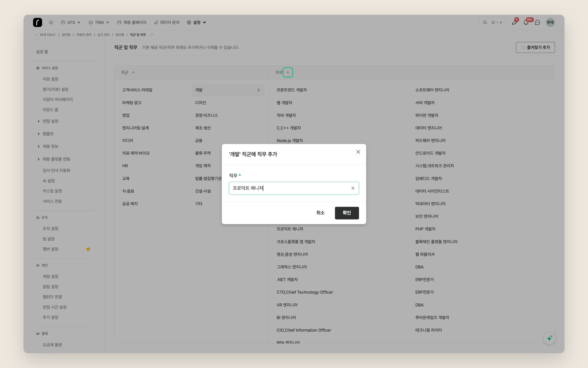Screen dimensions: 588x368
Task: Open notifications bell with 99+ badge
Action: pyautogui.click(x=526, y=22)
